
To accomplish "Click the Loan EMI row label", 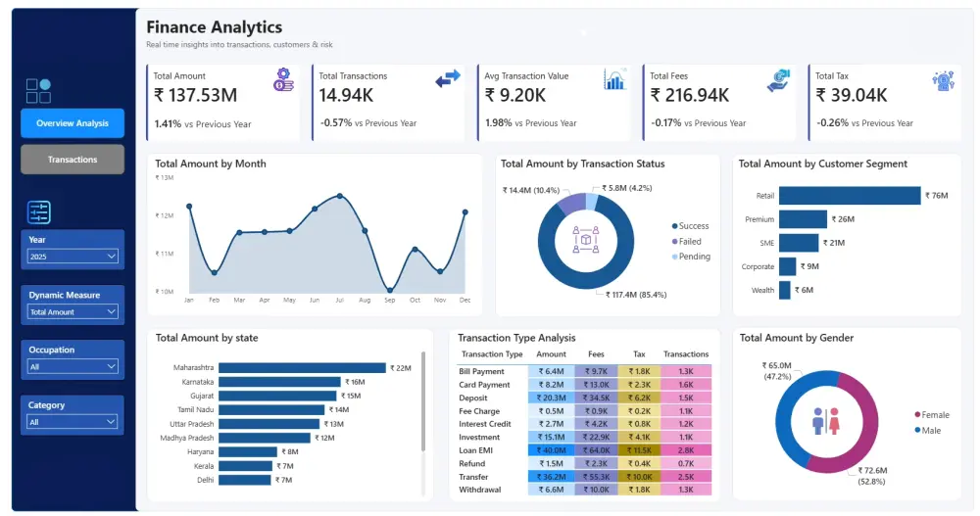I will (x=475, y=450).
